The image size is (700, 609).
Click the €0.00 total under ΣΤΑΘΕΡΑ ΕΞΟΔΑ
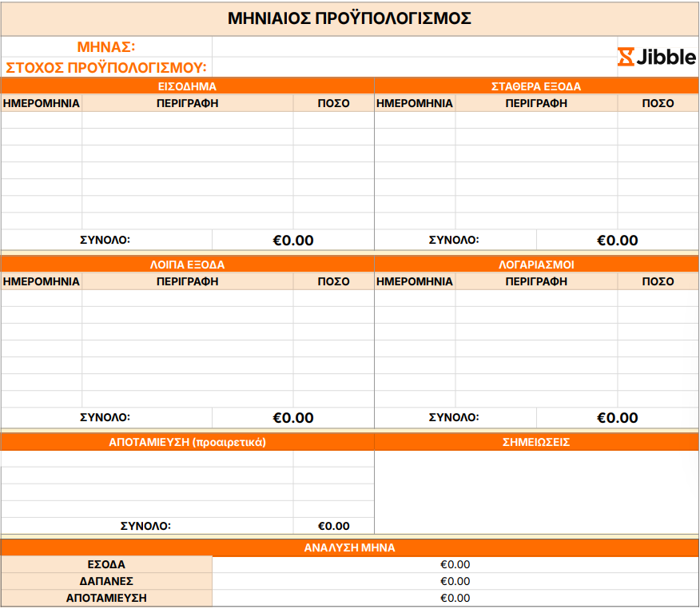pyautogui.click(x=617, y=241)
